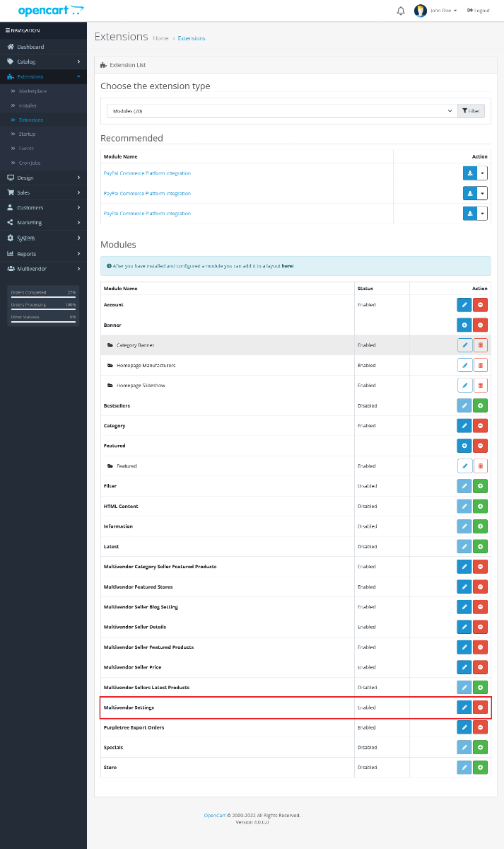Expand the Reports navigation menu
This screenshot has width=504, height=849.
click(x=43, y=253)
